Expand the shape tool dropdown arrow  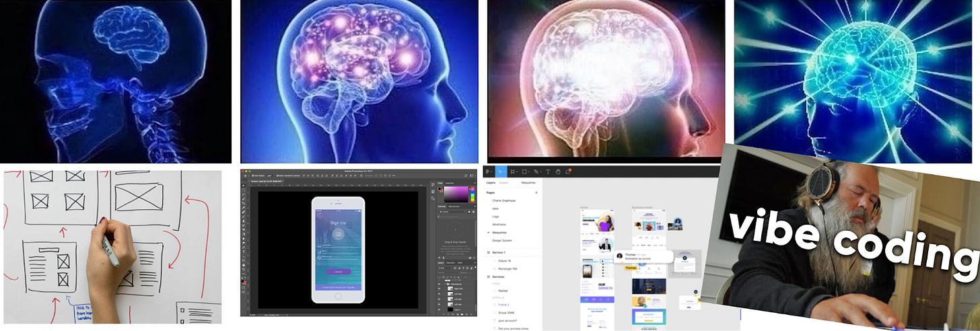point(529,172)
